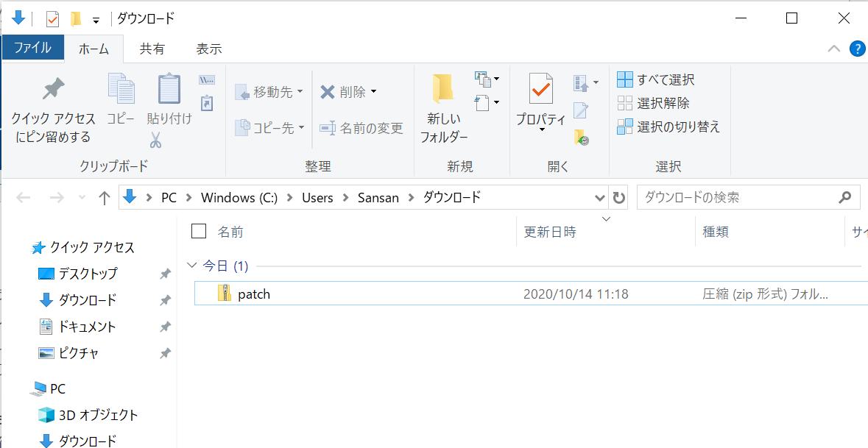The image size is (868, 448).
Task: Open the Recent locations dropdown arrow
Action: pyautogui.click(x=82, y=198)
